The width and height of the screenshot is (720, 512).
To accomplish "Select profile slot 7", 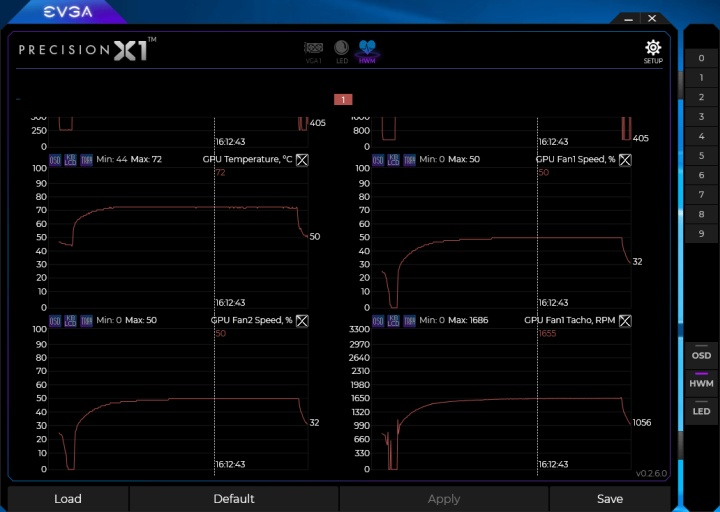I will click(x=701, y=195).
